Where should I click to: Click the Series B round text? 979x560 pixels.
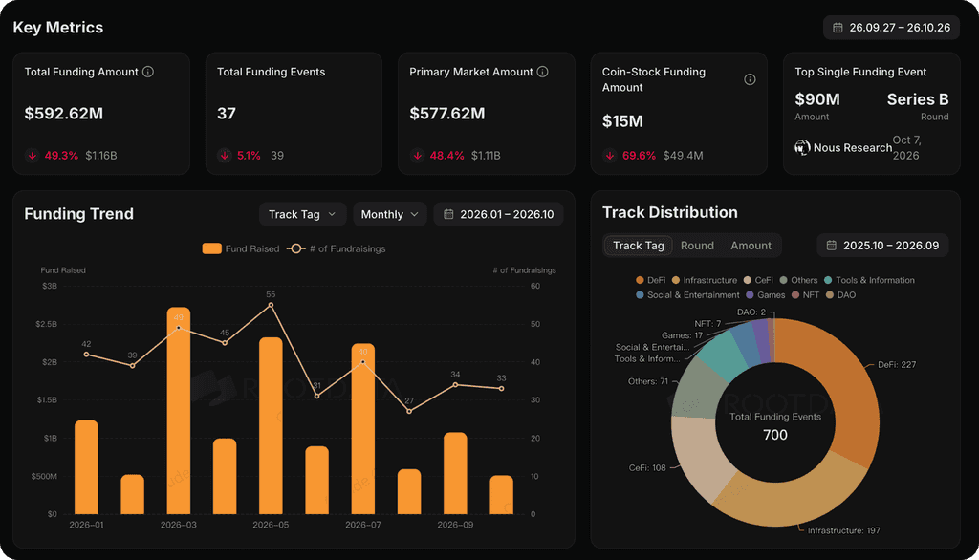[917, 99]
